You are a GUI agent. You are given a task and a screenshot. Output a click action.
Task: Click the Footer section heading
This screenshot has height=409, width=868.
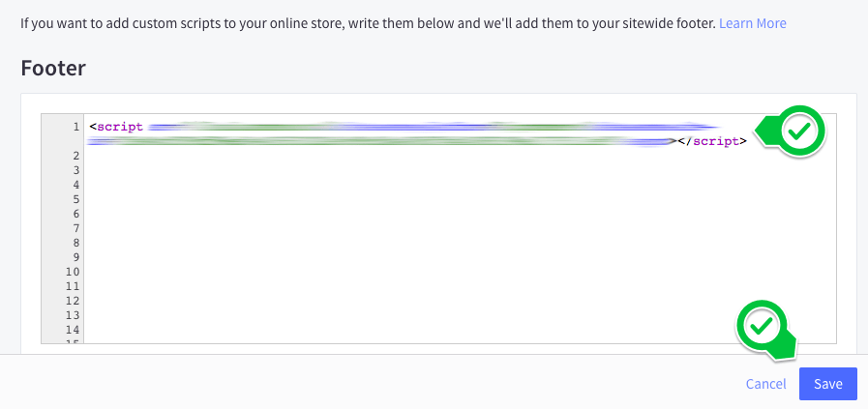pos(53,69)
